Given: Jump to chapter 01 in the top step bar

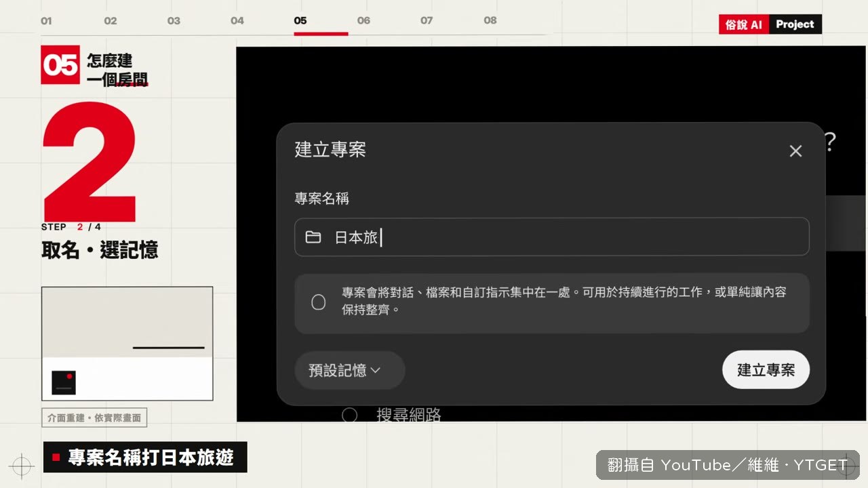Looking at the screenshot, I should point(46,21).
